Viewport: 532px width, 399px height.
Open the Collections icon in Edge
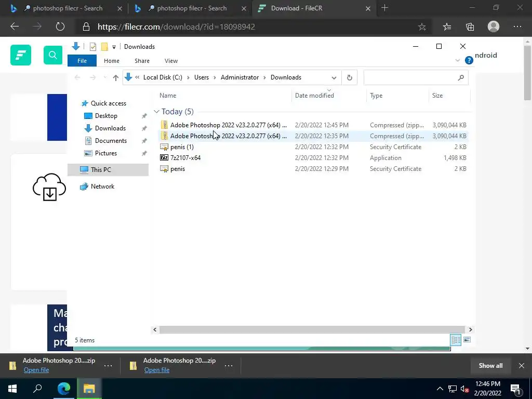[x=470, y=27]
